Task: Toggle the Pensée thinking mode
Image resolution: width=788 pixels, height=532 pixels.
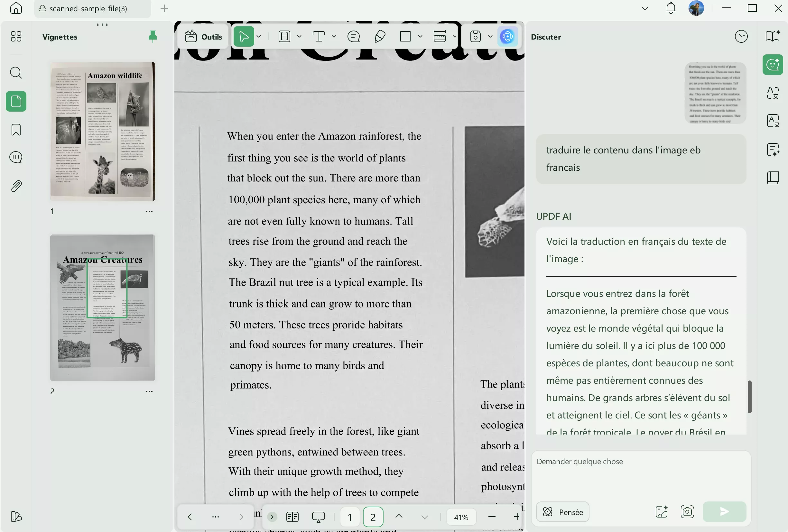Action: point(562,512)
